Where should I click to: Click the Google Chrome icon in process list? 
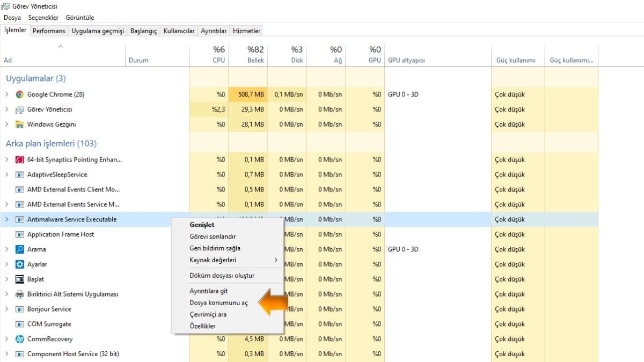tap(20, 94)
